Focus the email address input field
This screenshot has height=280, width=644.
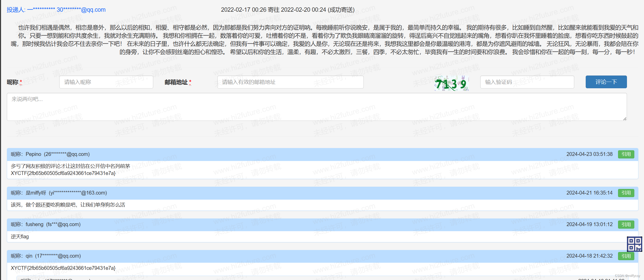click(x=290, y=82)
